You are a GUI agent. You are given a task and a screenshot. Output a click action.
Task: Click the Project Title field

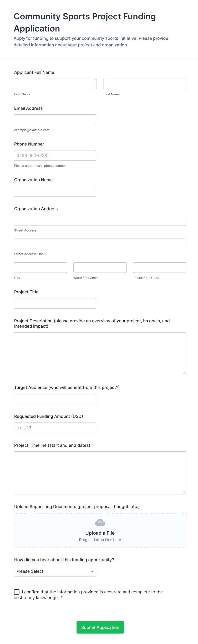coord(55,303)
